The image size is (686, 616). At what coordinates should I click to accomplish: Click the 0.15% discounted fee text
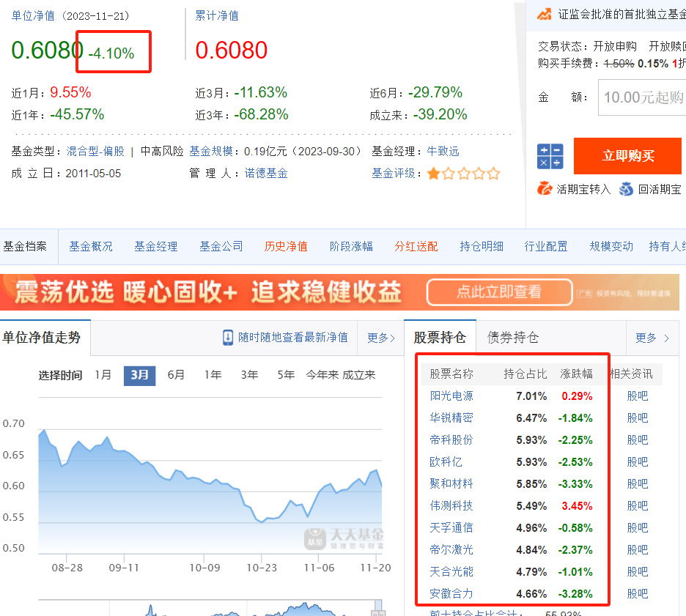tap(653, 64)
